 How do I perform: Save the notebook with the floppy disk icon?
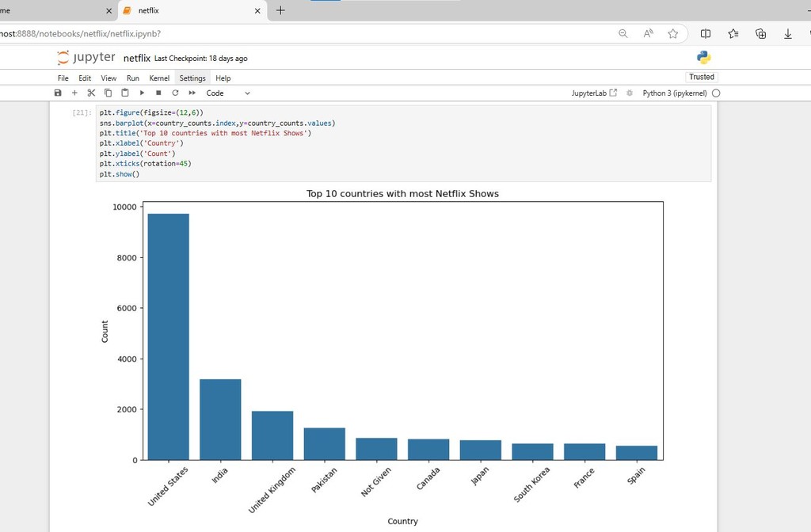pyautogui.click(x=58, y=93)
